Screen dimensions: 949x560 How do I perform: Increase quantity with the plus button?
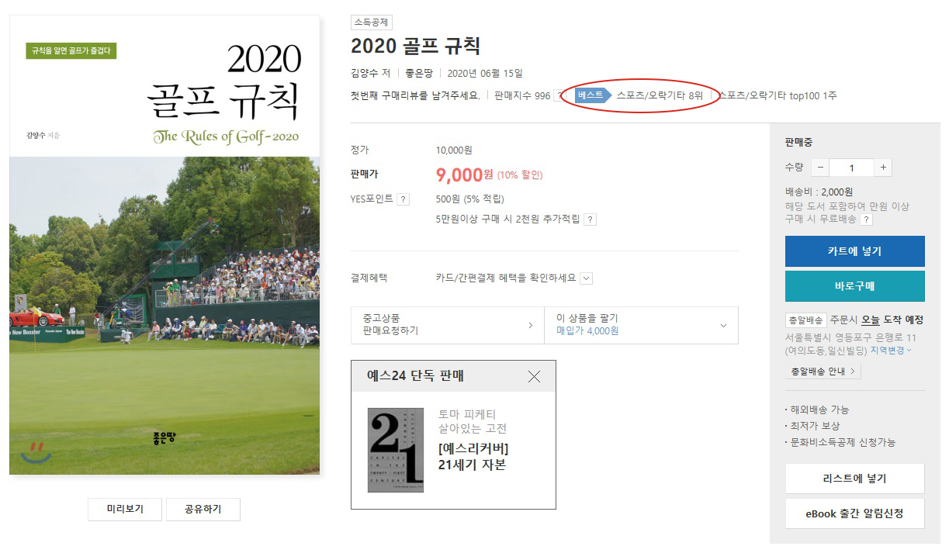click(883, 168)
